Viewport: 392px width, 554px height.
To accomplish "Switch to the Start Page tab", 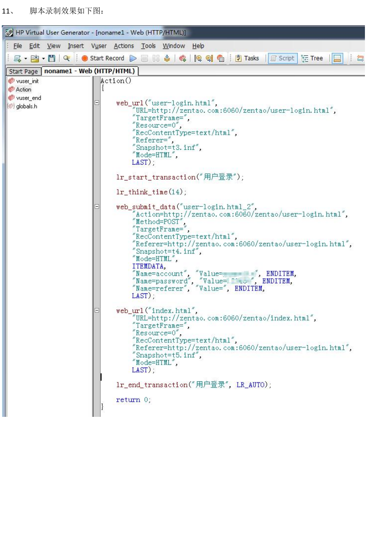I will click(23, 71).
